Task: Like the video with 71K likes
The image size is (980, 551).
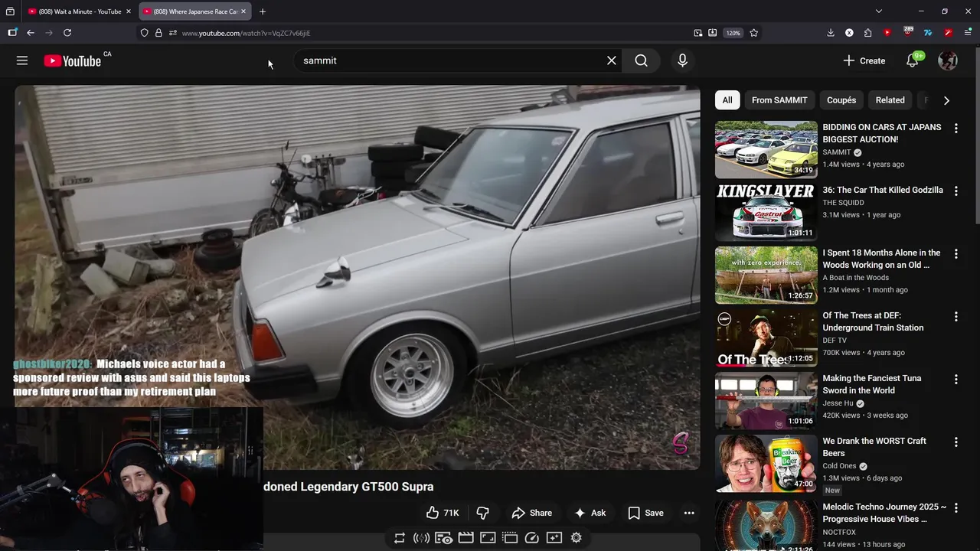Action: [443, 513]
